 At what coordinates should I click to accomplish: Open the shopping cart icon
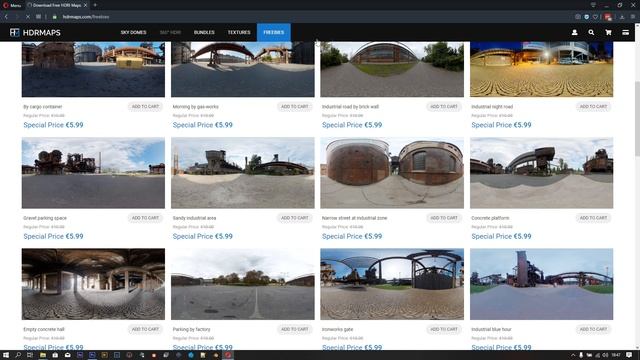(608, 32)
